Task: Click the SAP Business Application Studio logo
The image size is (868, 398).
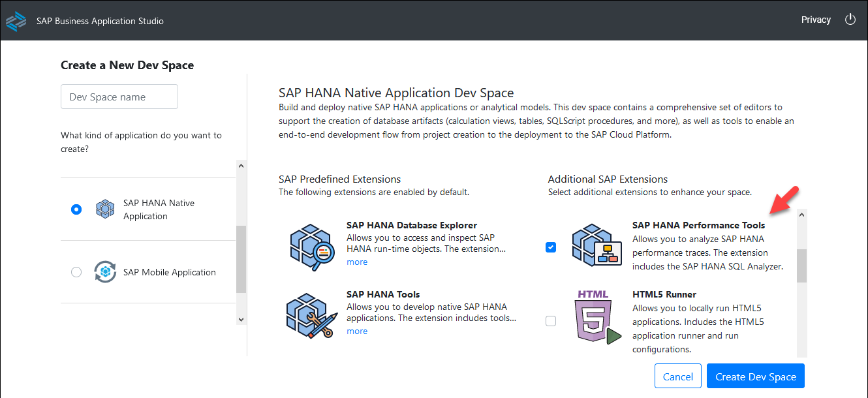Action: point(16,21)
